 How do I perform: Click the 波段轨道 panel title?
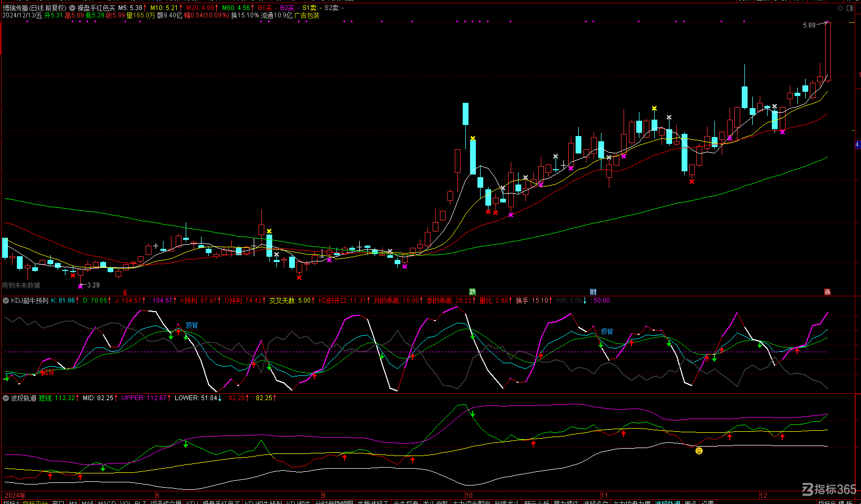point(24,398)
